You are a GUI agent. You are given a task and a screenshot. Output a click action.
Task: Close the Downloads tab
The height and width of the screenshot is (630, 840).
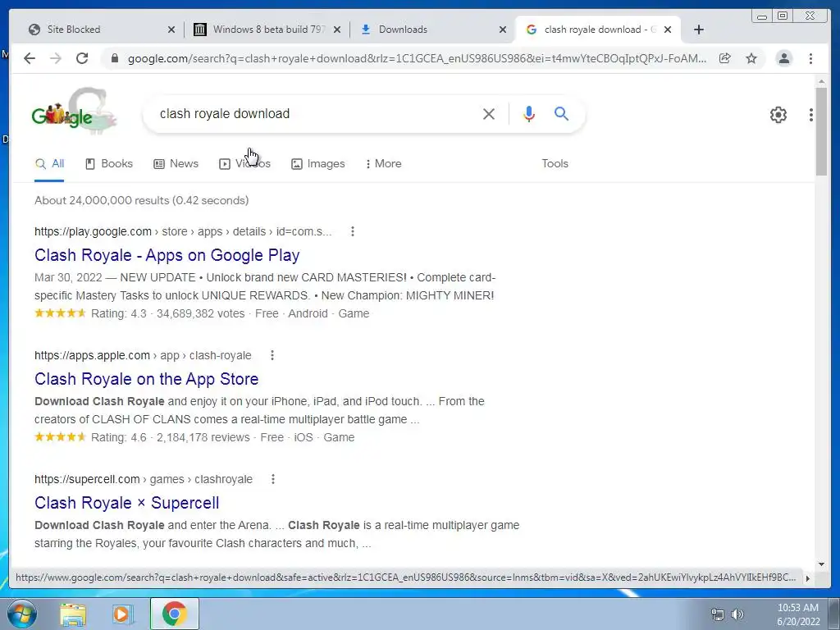click(x=503, y=30)
